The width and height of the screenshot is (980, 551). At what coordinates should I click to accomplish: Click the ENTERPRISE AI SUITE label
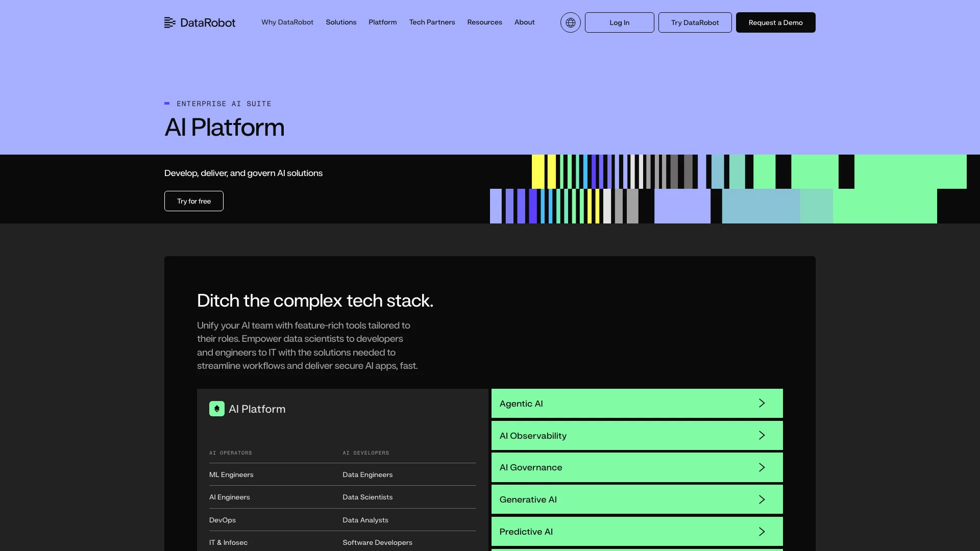(x=224, y=104)
